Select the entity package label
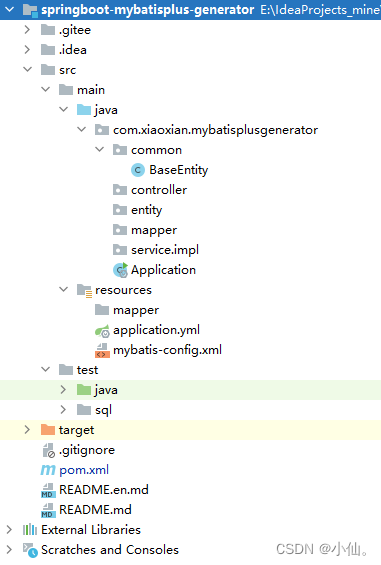Viewport: 381px width, 565px height. coord(147,210)
